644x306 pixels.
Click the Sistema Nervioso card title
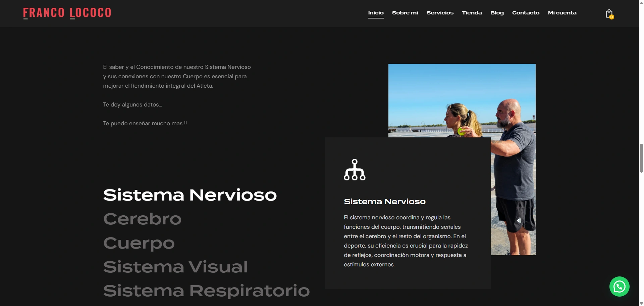coord(384,202)
